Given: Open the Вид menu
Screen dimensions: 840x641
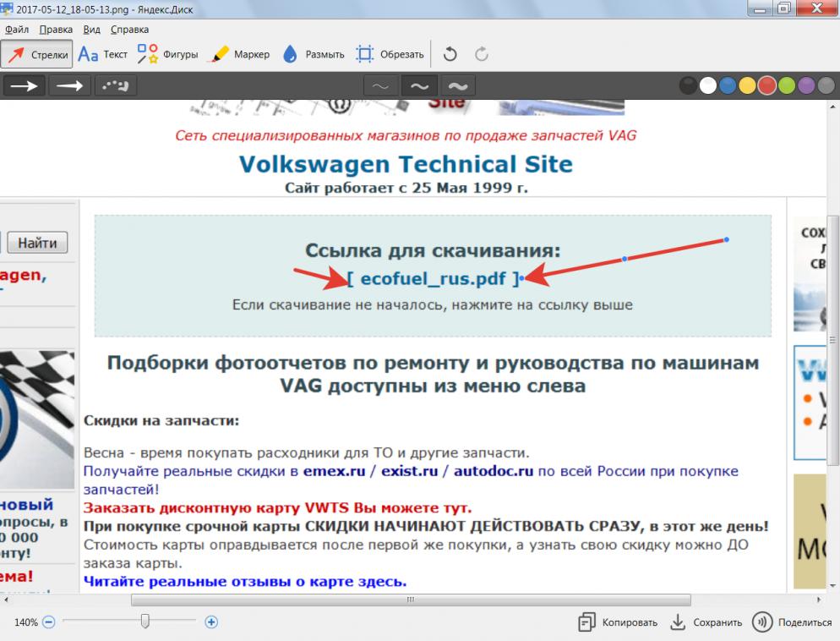Looking at the screenshot, I should [x=91, y=30].
